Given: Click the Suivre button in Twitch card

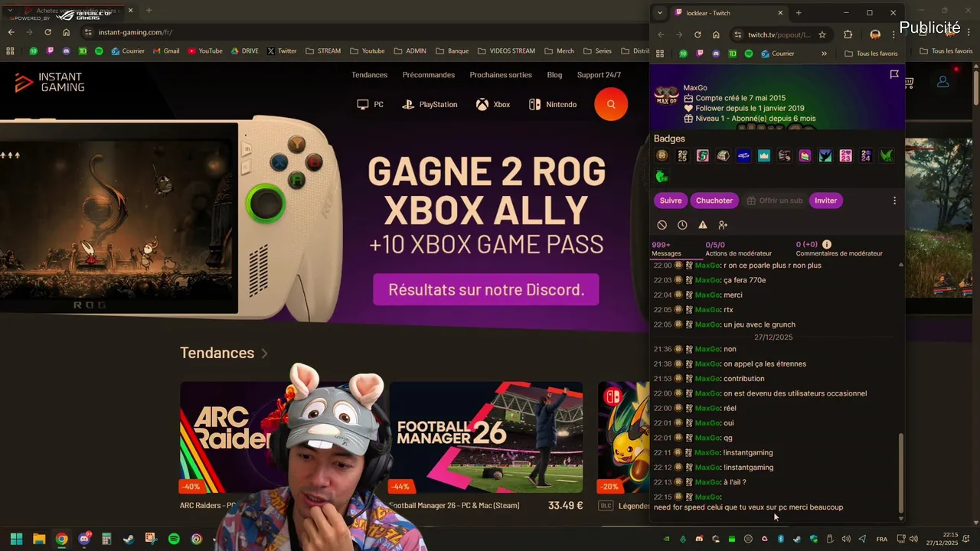Looking at the screenshot, I should pos(671,201).
